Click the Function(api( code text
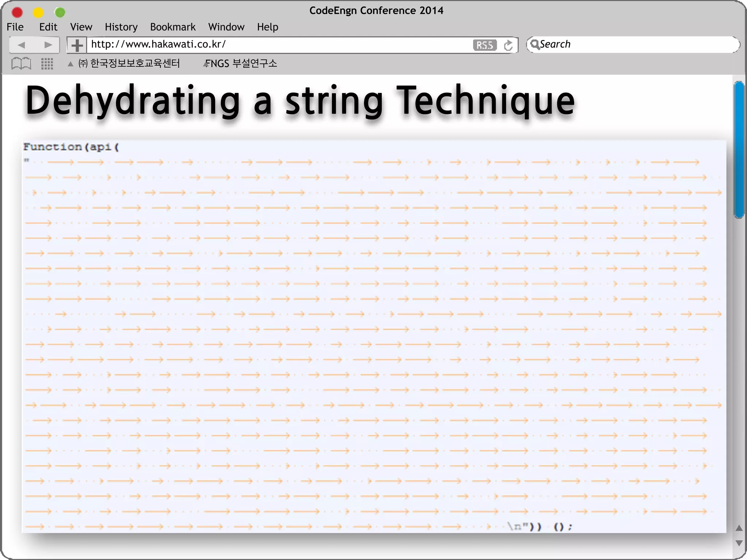Image resolution: width=747 pixels, height=560 pixels. click(71, 147)
